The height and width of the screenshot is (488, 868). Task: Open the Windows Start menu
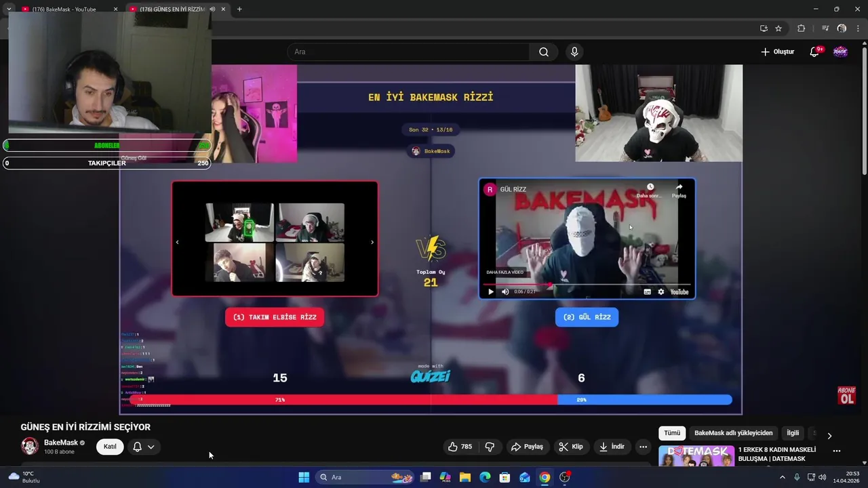[x=304, y=477]
